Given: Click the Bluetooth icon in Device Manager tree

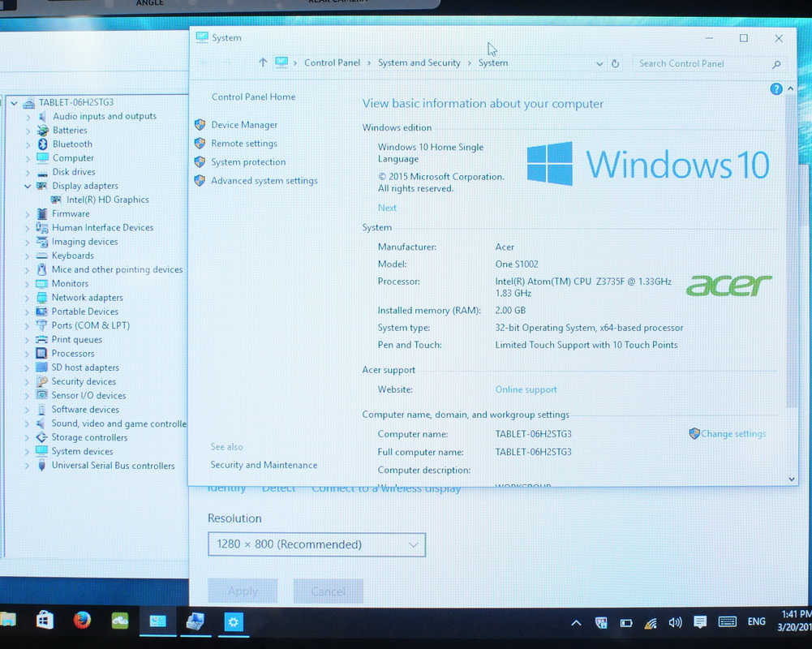Looking at the screenshot, I should pyautogui.click(x=42, y=144).
